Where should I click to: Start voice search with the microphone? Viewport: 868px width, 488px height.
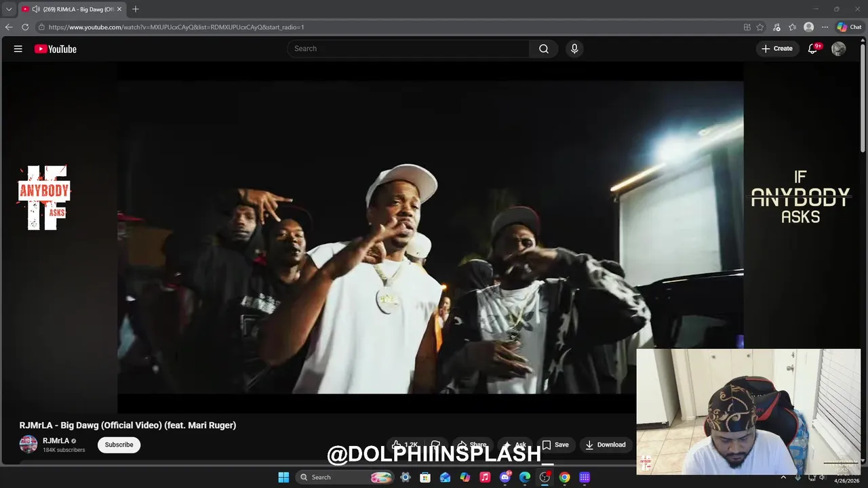(x=574, y=49)
